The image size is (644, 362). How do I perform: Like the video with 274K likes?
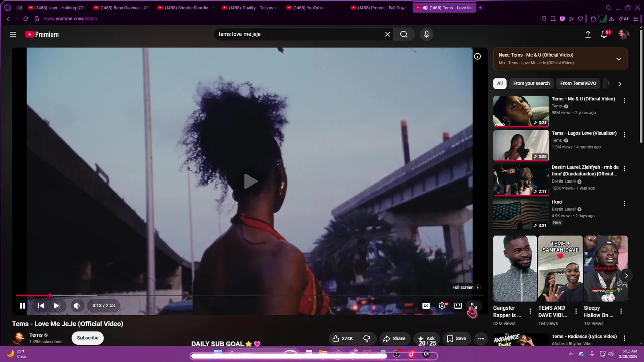pos(342,338)
